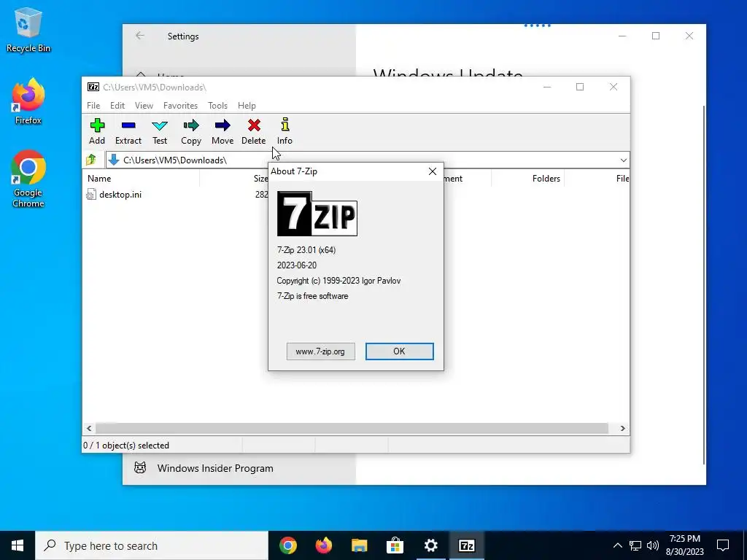Click the '7-Zip is free software' text
Screen dimensions: 747x560
pyautogui.click(x=312, y=296)
